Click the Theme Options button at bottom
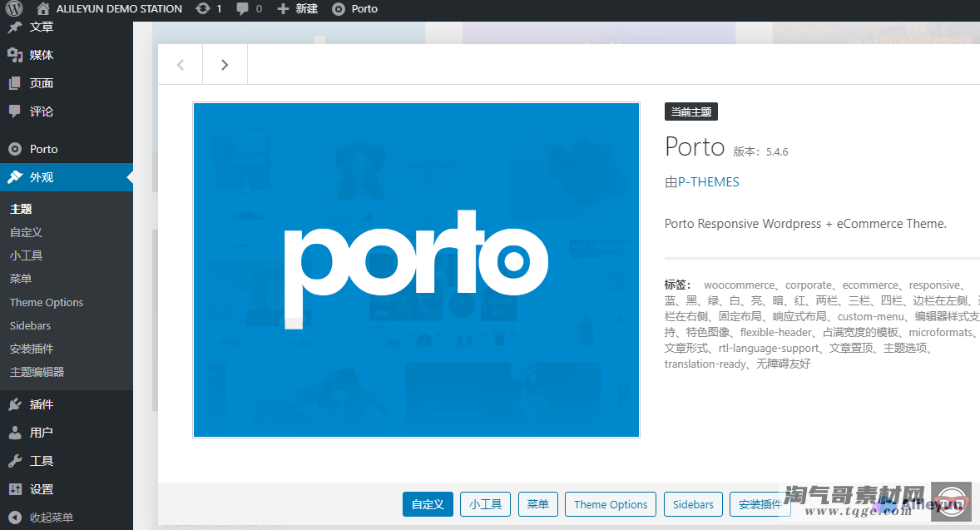The height and width of the screenshot is (530, 980). 611,504
